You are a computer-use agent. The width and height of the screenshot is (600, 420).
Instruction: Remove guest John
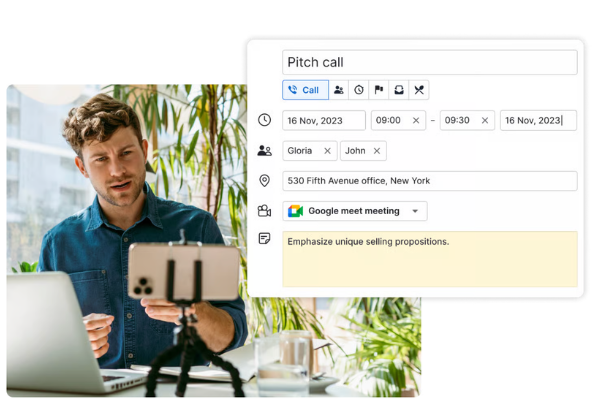377,151
